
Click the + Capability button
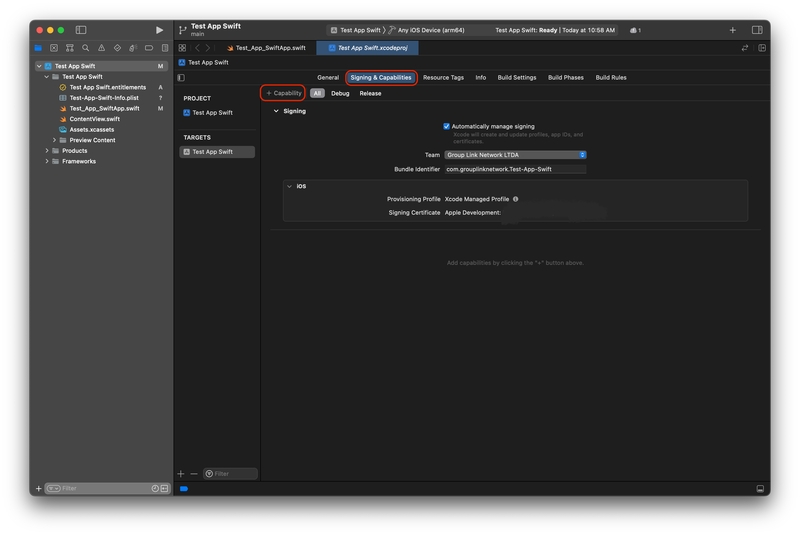click(x=284, y=93)
